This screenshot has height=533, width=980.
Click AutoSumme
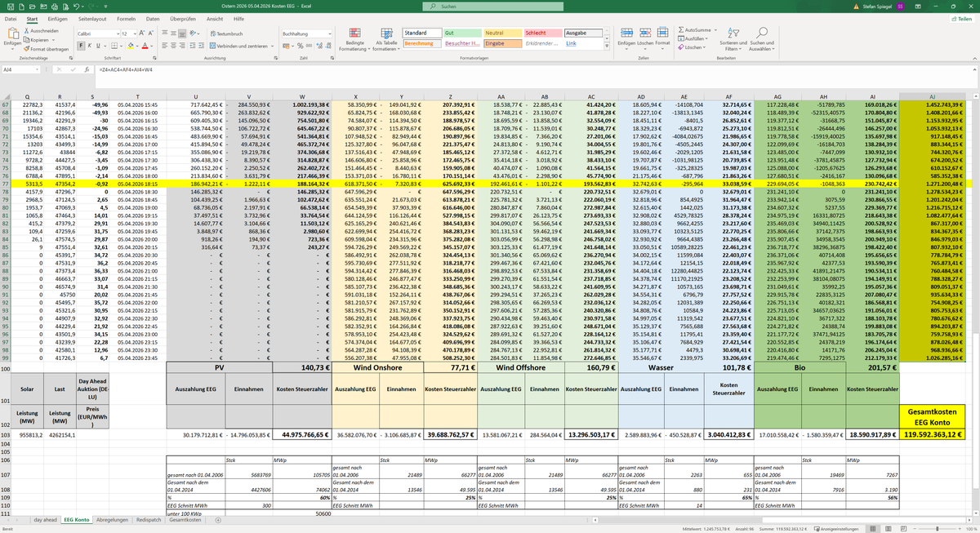[x=696, y=29]
